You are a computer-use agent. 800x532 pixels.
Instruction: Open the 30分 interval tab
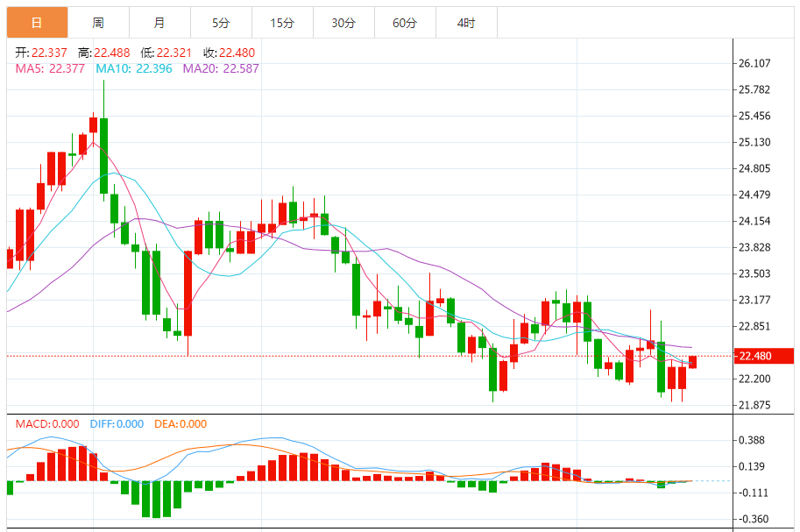[343, 23]
